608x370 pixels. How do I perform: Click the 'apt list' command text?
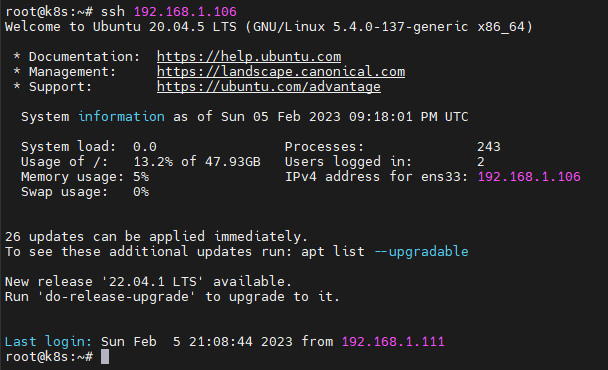click(x=333, y=252)
